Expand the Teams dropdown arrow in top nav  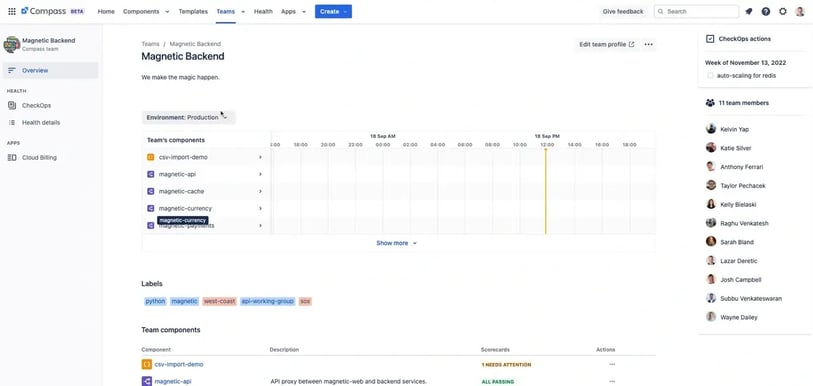(243, 11)
